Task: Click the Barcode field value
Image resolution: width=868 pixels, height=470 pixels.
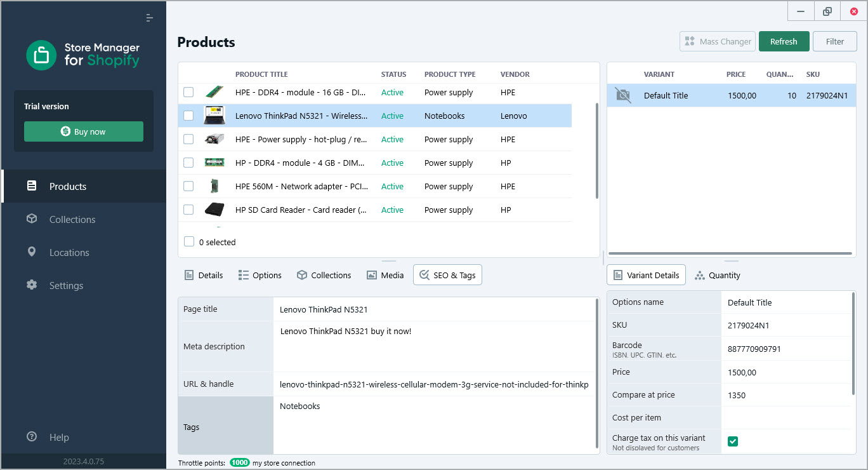Action: click(787, 349)
